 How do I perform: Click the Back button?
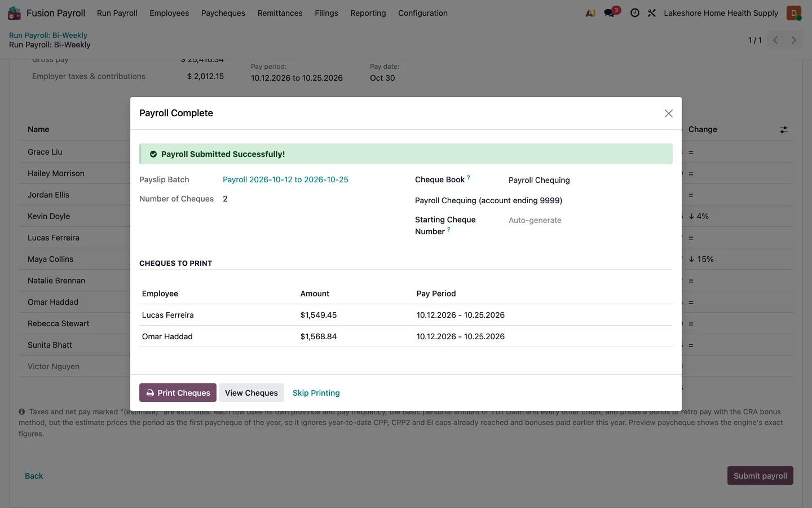[34, 476]
